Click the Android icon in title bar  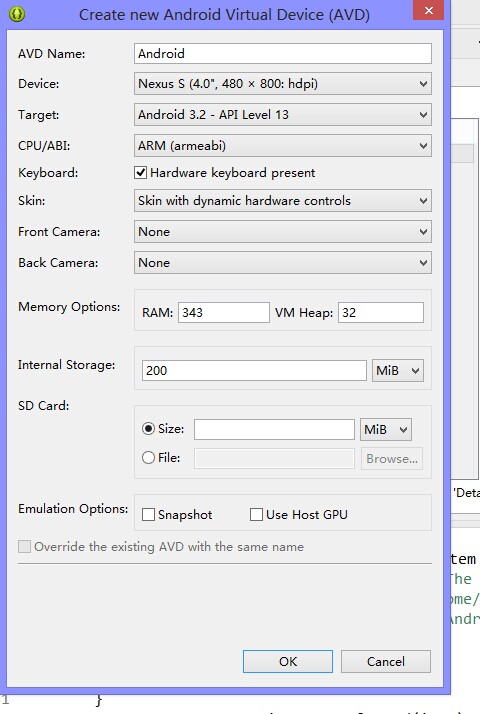coord(17,14)
